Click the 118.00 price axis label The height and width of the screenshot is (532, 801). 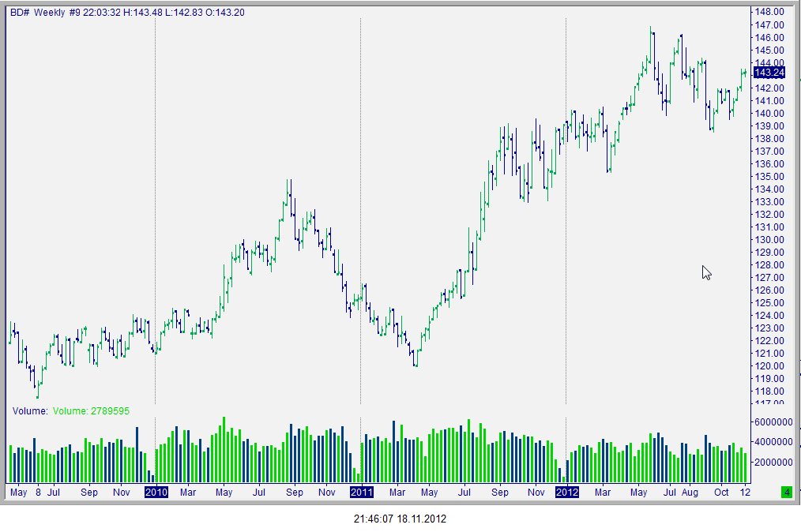[769, 392]
